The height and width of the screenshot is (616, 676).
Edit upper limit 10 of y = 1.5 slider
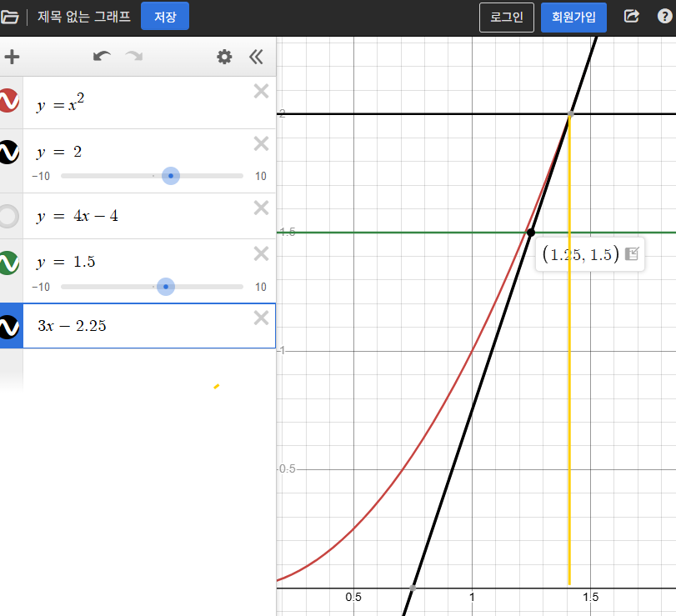point(261,287)
